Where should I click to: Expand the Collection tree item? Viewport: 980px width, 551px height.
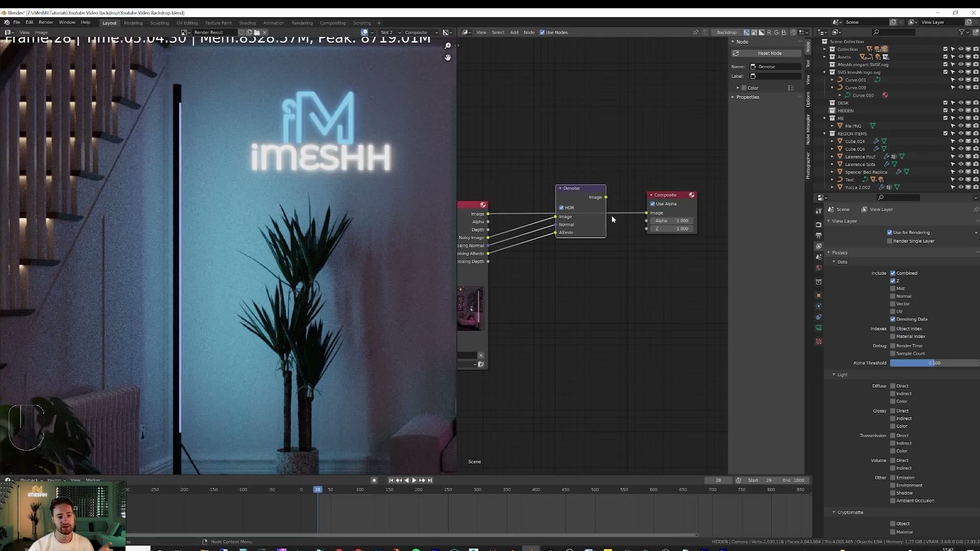coord(825,49)
